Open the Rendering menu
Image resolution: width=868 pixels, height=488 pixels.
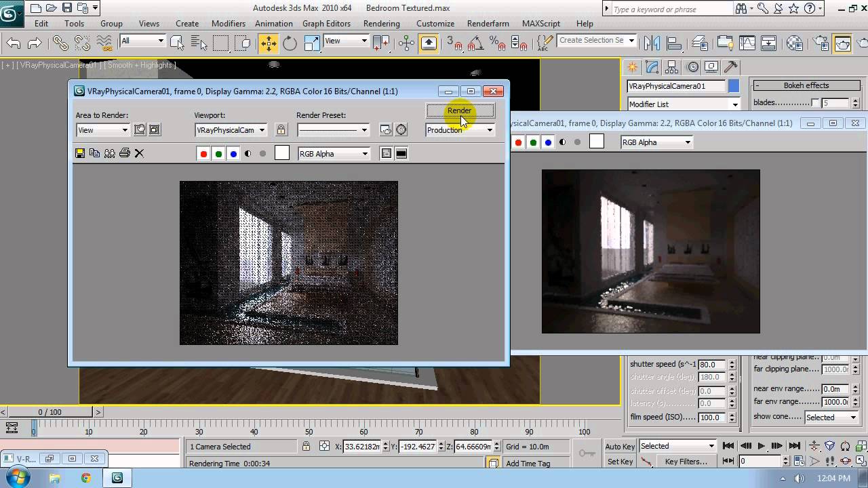pos(382,23)
